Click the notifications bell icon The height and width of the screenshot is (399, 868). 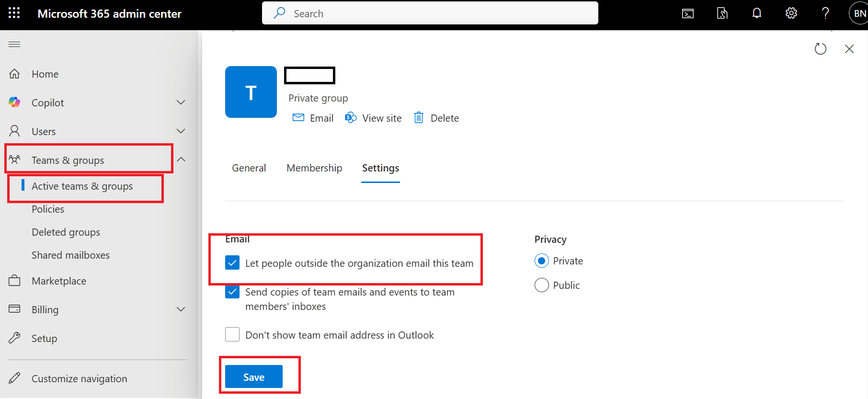pos(757,13)
